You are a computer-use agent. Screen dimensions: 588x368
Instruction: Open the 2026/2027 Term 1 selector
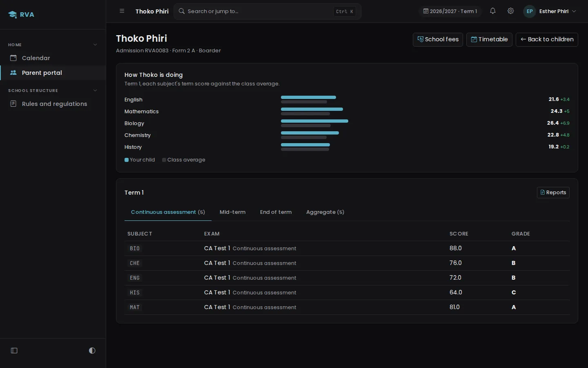[450, 11]
